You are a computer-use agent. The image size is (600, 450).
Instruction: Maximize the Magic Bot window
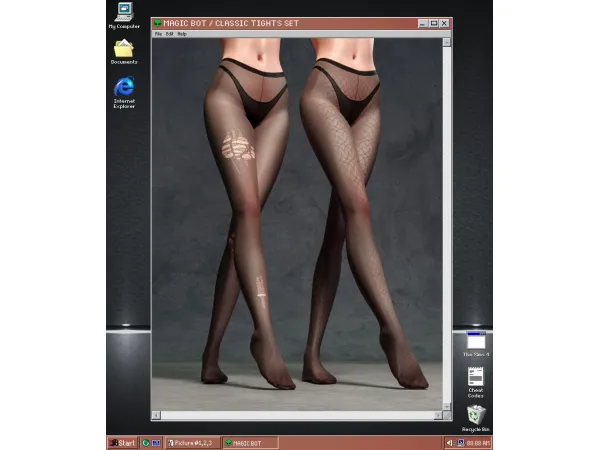tap(434, 23)
